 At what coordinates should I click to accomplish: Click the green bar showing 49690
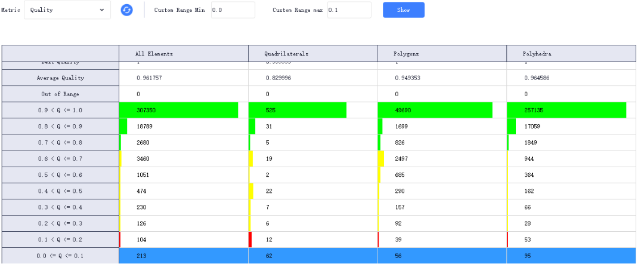pos(435,110)
